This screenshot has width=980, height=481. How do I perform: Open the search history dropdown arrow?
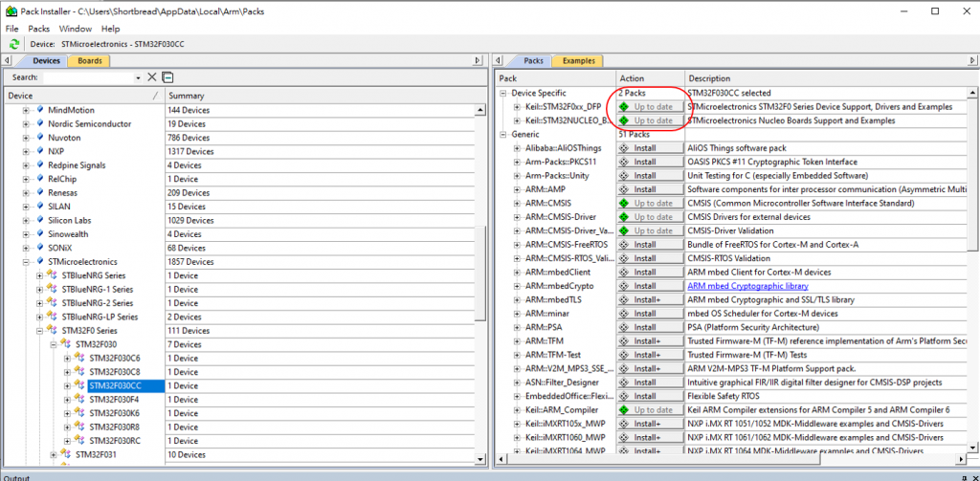click(138, 78)
